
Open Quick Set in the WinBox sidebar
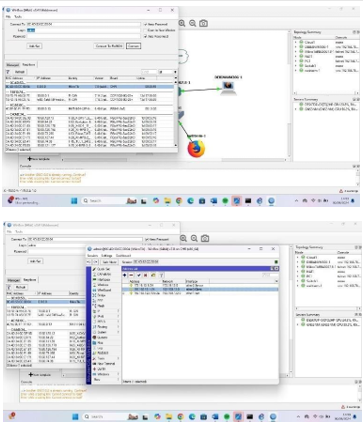(101, 269)
